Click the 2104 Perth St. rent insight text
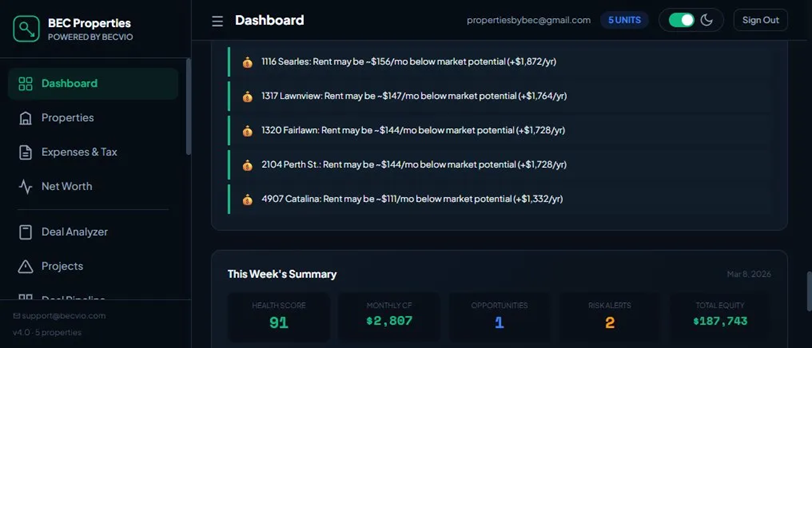812x525 pixels. click(414, 165)
